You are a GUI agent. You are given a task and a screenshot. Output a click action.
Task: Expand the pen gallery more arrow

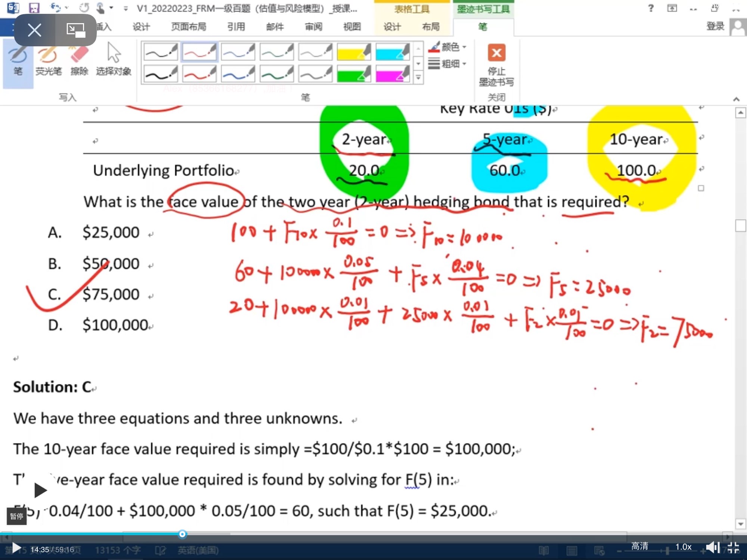click(418, 78)
